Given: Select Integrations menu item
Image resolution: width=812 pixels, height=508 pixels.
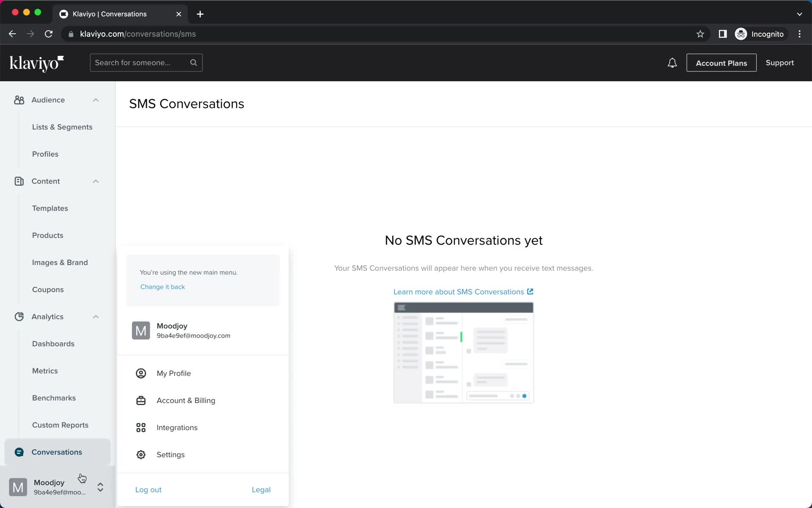Looking at the screenshot, I should pyautogui.click(x=203, y=428).
